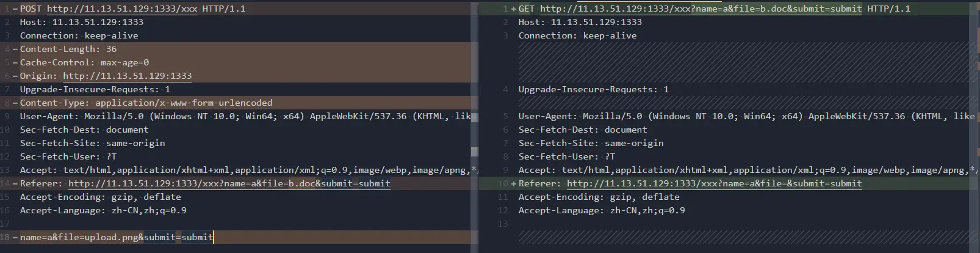Open the GET request URL with query string
Viewport: 980px width, 253px height.
click(701, 9)
